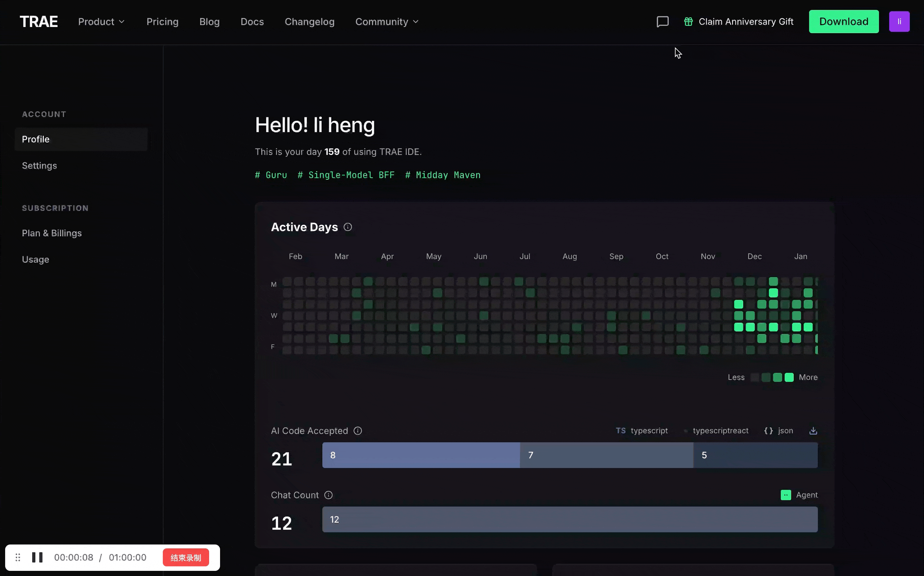The height and width of the screenshot is (576, 924).
Task: Pause the screen recording
Action: pyautogui.click(x=37, y=558)
